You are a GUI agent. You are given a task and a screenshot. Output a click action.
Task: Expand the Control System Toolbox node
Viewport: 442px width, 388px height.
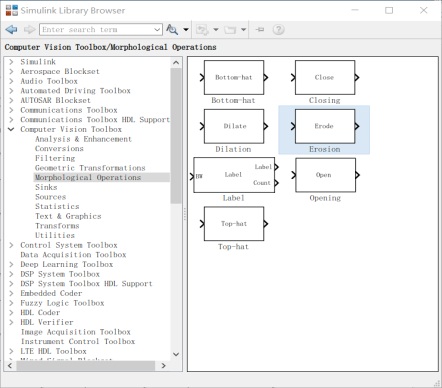[11, 245]
